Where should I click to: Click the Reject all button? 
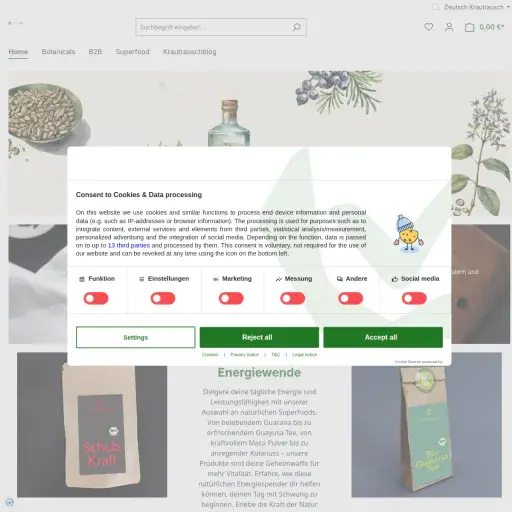(259, 337)
